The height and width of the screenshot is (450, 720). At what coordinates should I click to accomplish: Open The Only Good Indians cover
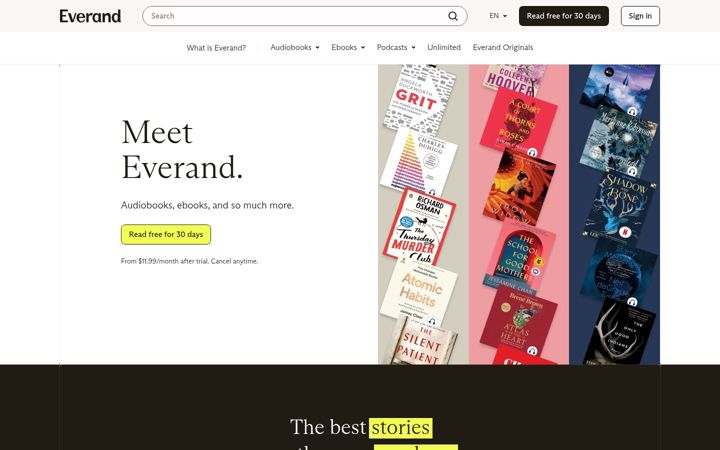[621, 332]
